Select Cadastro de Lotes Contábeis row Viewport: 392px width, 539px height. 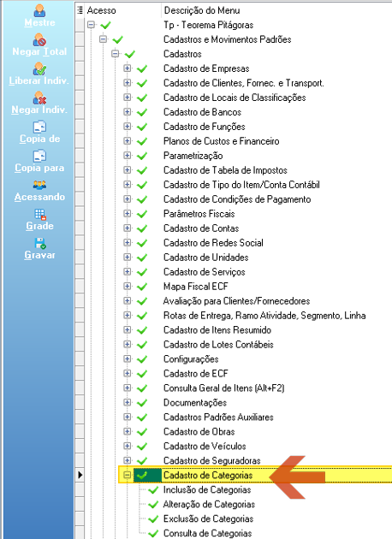218,345
